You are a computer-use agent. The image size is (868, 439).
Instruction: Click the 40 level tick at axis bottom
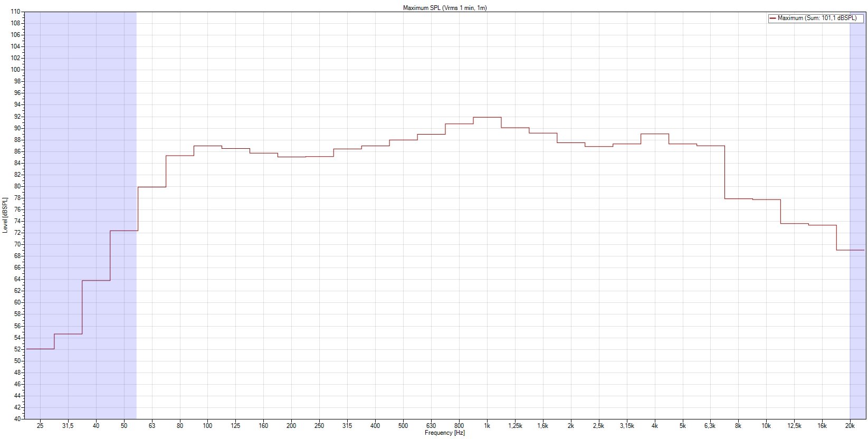[x=17, y=419]
